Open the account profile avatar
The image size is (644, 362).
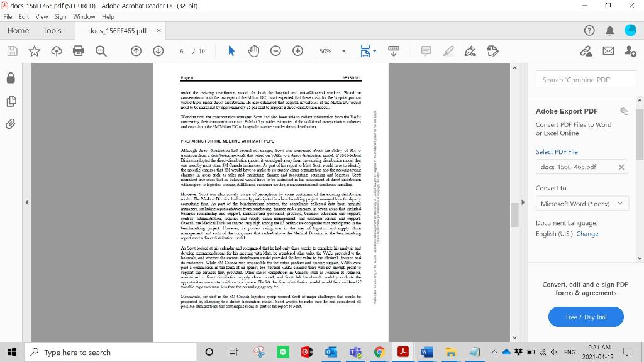630,30
